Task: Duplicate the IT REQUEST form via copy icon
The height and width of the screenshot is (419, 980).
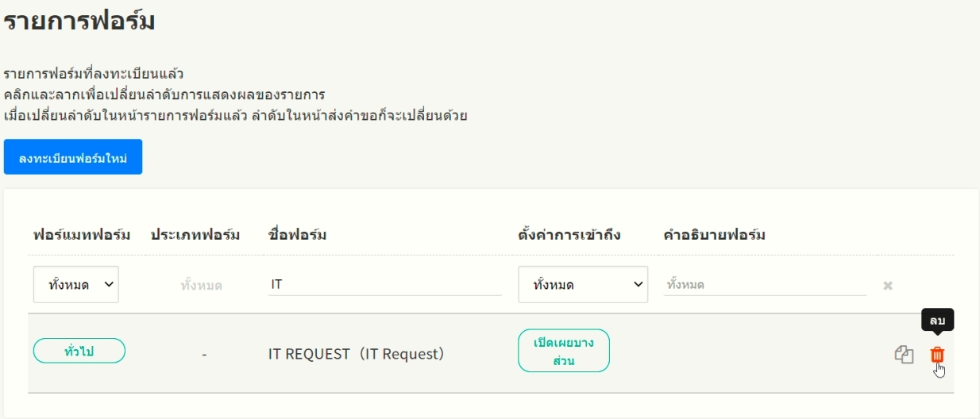Action: click(x=905, y=356)
